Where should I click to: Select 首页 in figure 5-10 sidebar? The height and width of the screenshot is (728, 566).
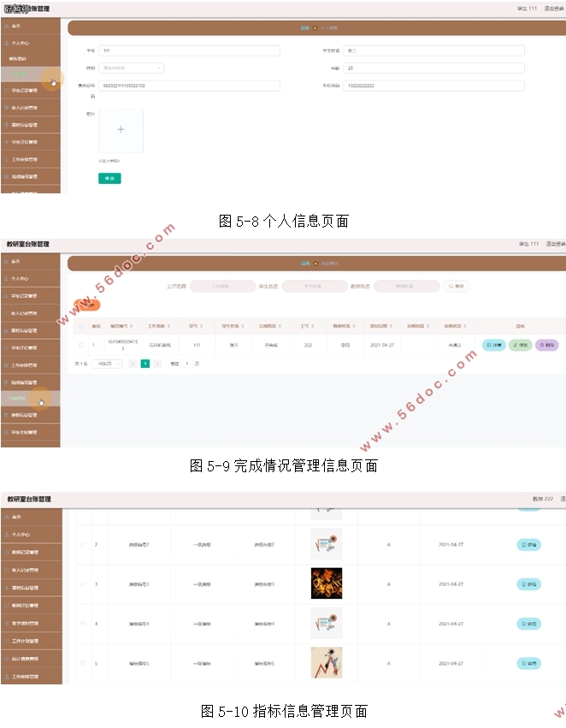click(x=31, y=517)
